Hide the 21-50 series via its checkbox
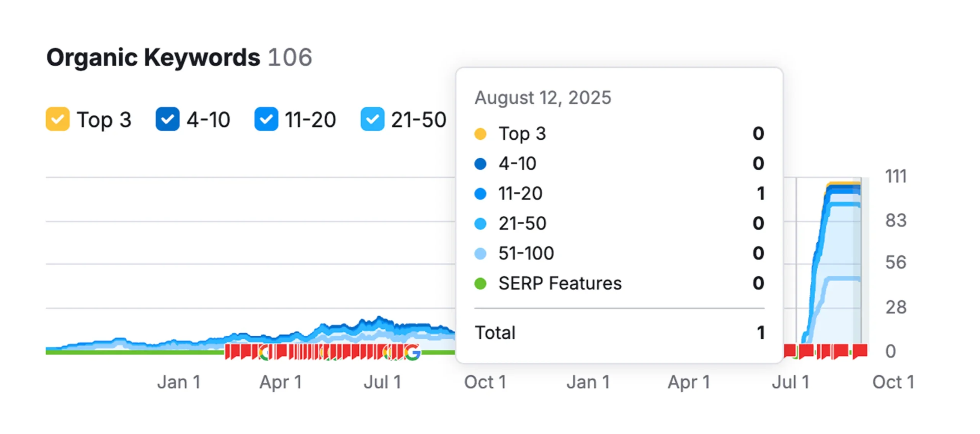The height and width of the screenshot is (434, 980). click(x=372, y=119)
